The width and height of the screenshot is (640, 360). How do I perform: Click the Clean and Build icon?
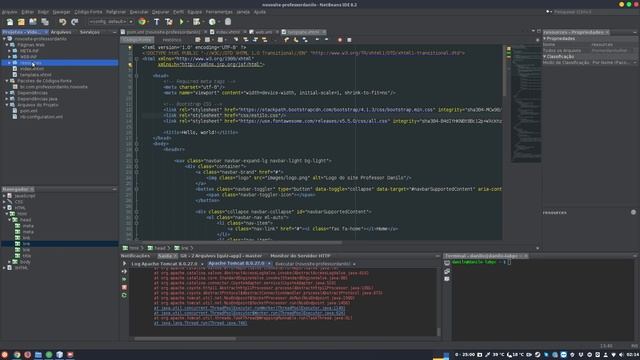tap(169, 22)
